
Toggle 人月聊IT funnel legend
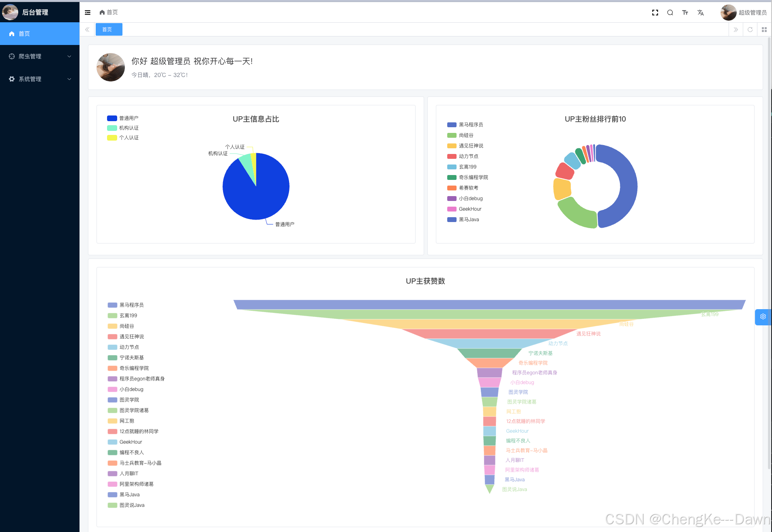tap(123, 474)
